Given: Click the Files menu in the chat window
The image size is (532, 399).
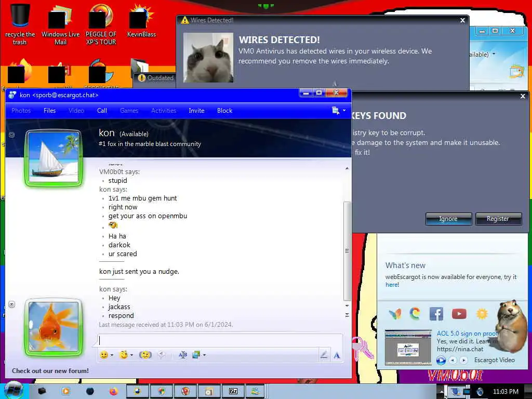Looking at the screenshot, I should pos(49,111).
